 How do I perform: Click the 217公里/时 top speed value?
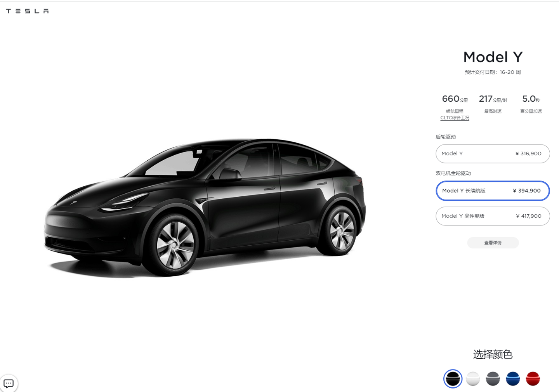[x=493, y=99]
